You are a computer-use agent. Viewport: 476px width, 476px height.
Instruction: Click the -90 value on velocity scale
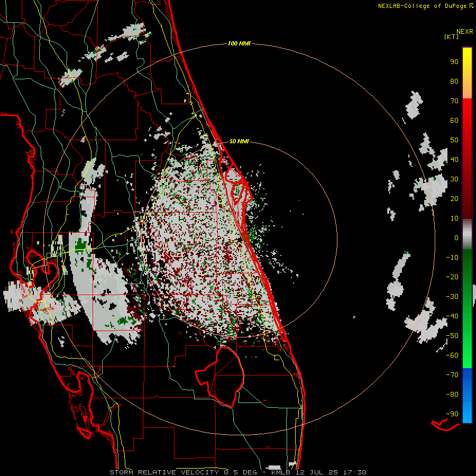pos(452,414)
